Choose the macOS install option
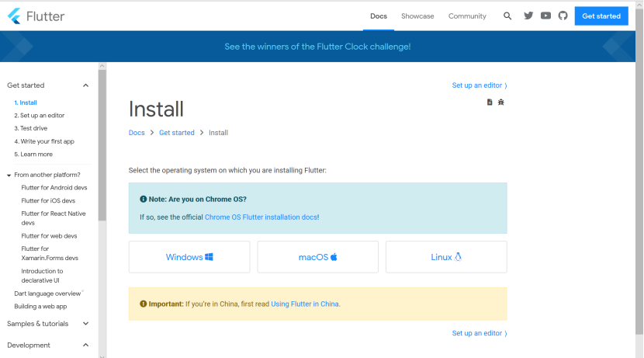 pyautogui.click(x=318, y=257)
